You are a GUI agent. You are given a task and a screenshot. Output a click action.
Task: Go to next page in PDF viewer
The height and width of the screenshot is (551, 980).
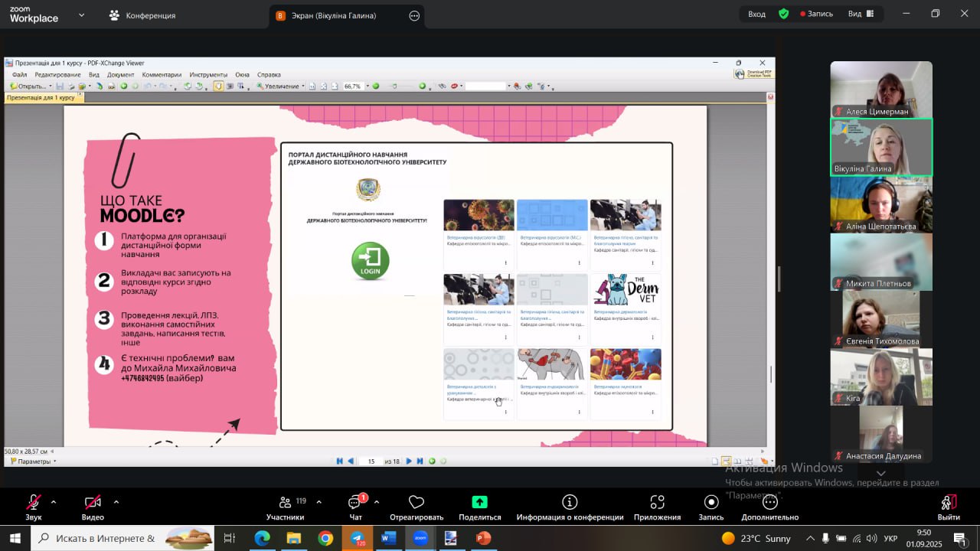tap(409, 461)
